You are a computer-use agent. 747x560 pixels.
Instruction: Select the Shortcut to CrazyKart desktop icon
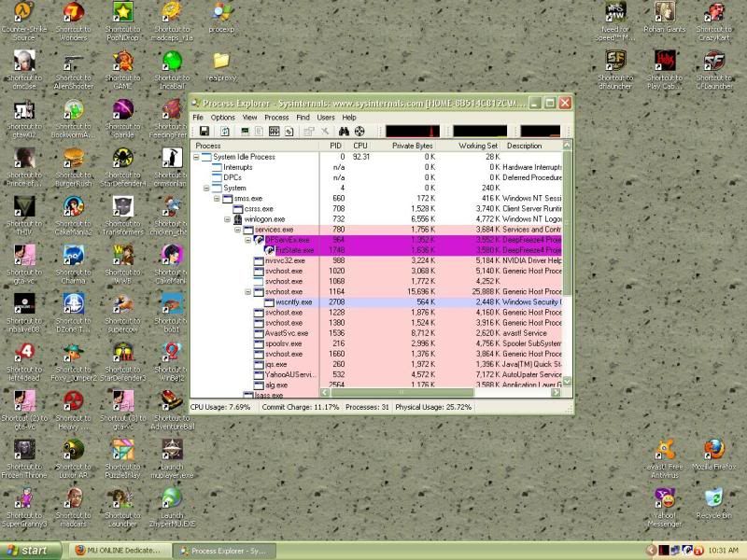coord(713,21)
